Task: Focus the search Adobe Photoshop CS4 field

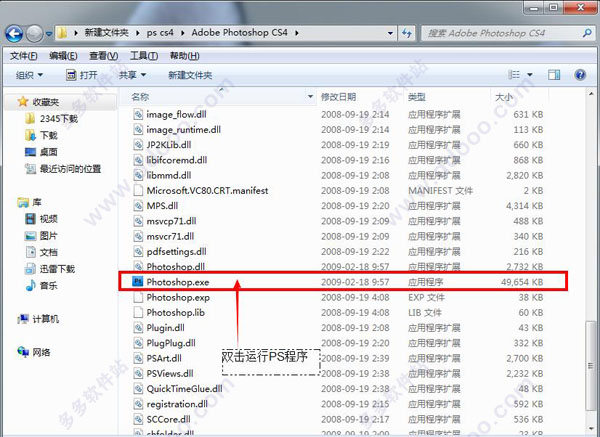Action: (507, 33)
